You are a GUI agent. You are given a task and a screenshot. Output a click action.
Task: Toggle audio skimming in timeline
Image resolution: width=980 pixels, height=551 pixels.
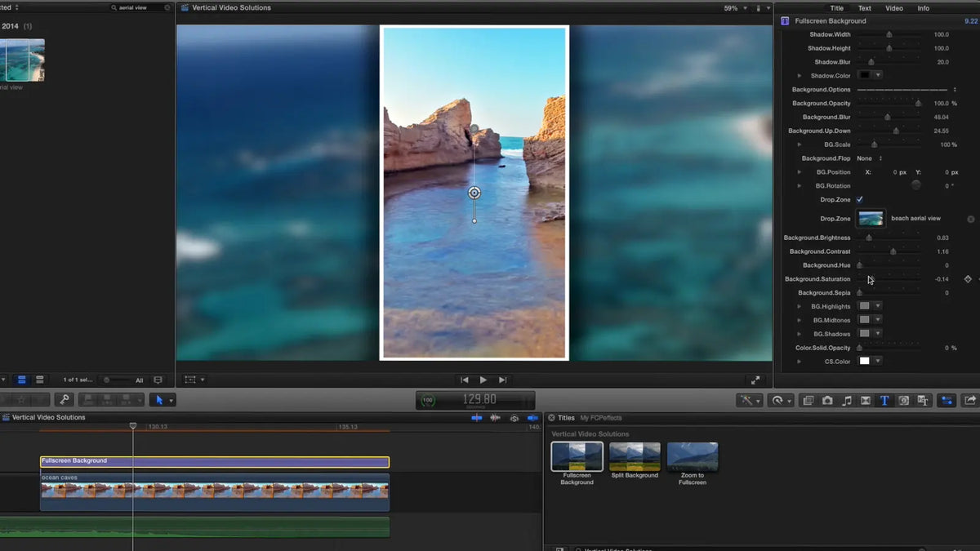coord(495,417)
